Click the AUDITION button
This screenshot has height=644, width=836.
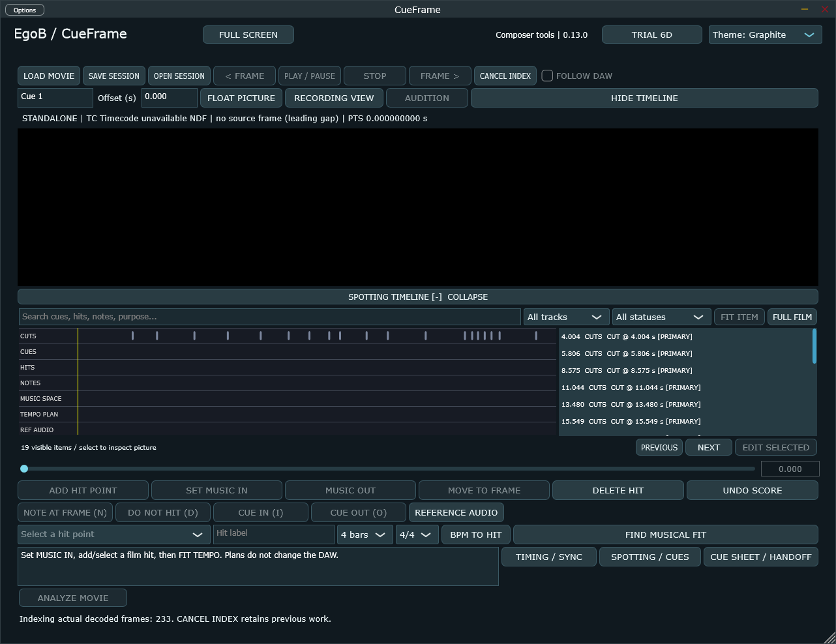(427, 98)
